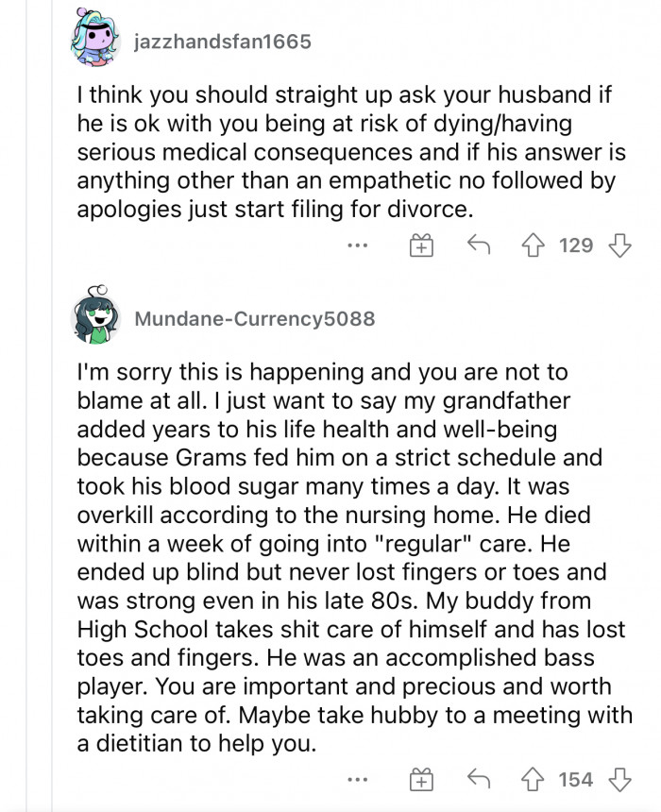Viewport: 661px width, 812px height.
Task: Reply to jazzhandsfan1665's comment
Action: tap(479, 245)
